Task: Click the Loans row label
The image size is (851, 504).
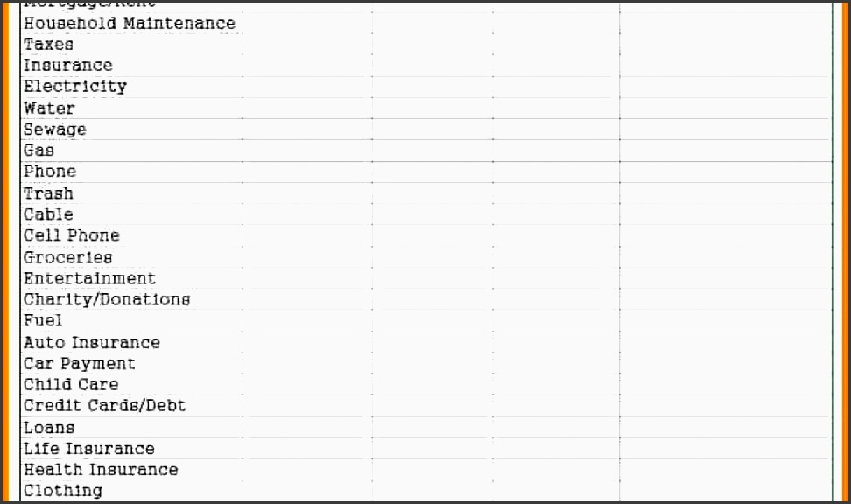Action: pyautogui.click(x=49, y=427)
